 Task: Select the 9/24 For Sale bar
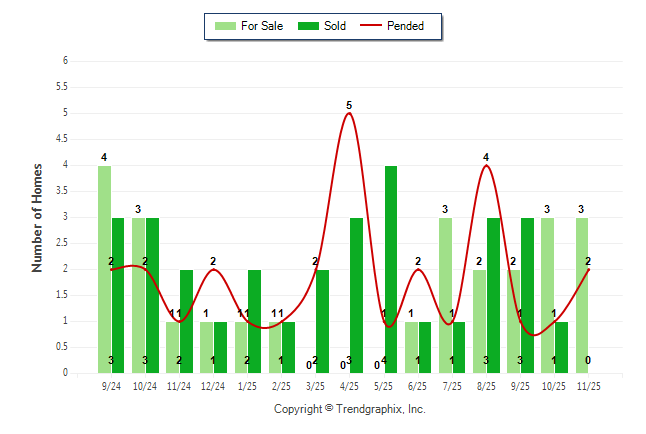coord(104,269)
